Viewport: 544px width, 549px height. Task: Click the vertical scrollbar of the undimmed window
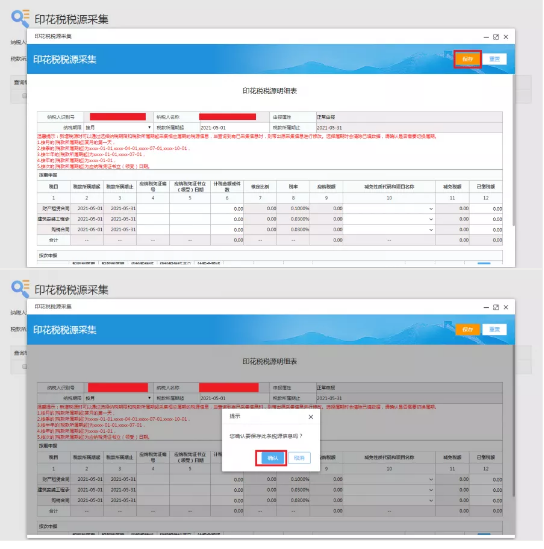[x=514, y=151]
